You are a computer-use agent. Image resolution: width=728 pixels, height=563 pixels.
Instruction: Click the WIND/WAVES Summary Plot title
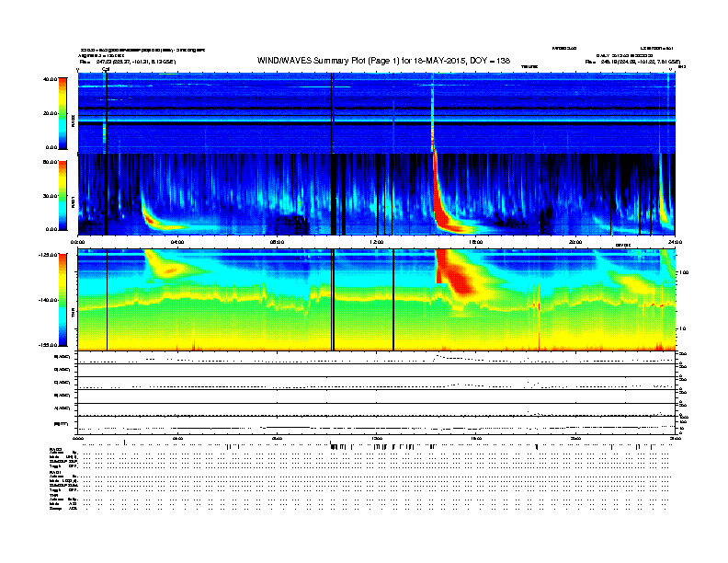coord(383,61)
